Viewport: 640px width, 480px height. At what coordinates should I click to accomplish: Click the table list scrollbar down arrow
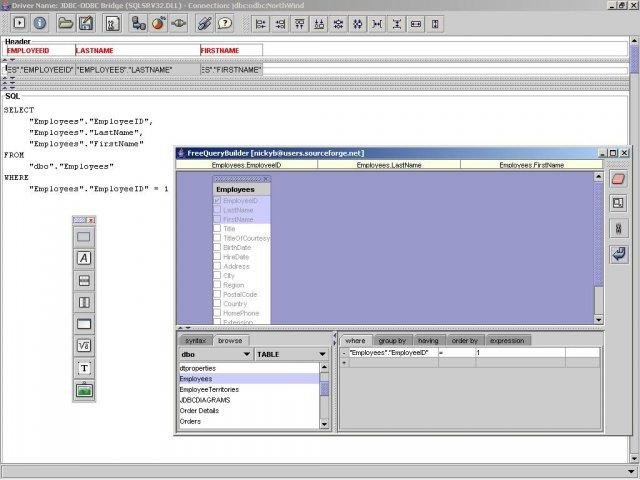click(x=324, y=424)
